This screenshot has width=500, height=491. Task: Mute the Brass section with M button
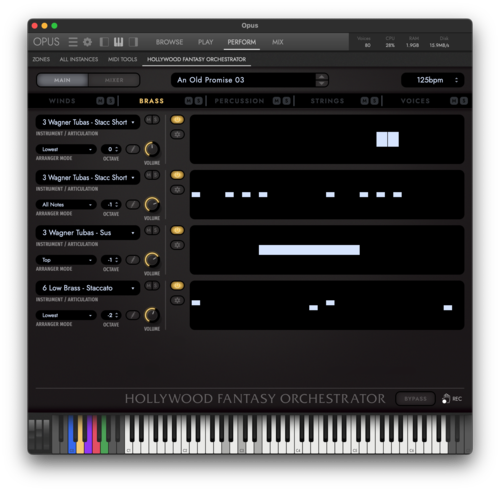[x=189, y=101]
